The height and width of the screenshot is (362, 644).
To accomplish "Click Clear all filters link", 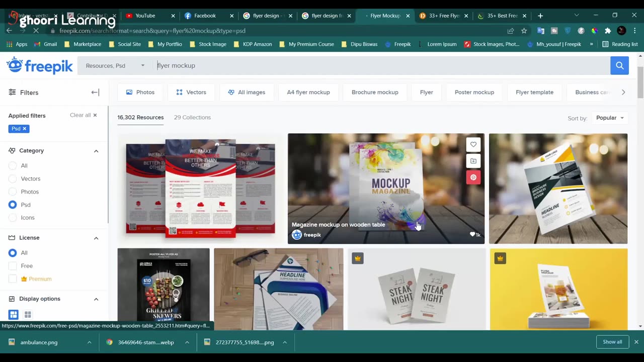I will click(x=84, y=115).
